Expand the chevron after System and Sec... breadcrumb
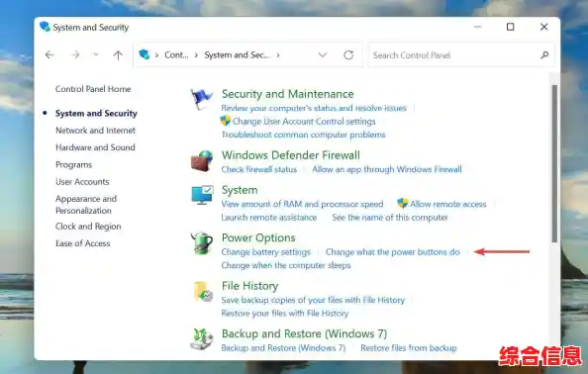The width and height of the screenshot is (588, 374). tap(278, 55)
